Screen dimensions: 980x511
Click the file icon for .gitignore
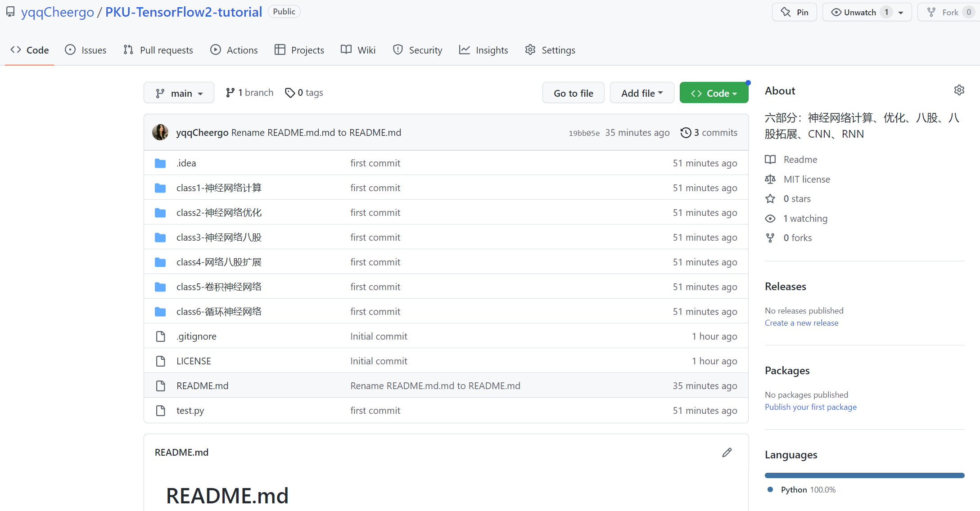[x=161, y=336]
